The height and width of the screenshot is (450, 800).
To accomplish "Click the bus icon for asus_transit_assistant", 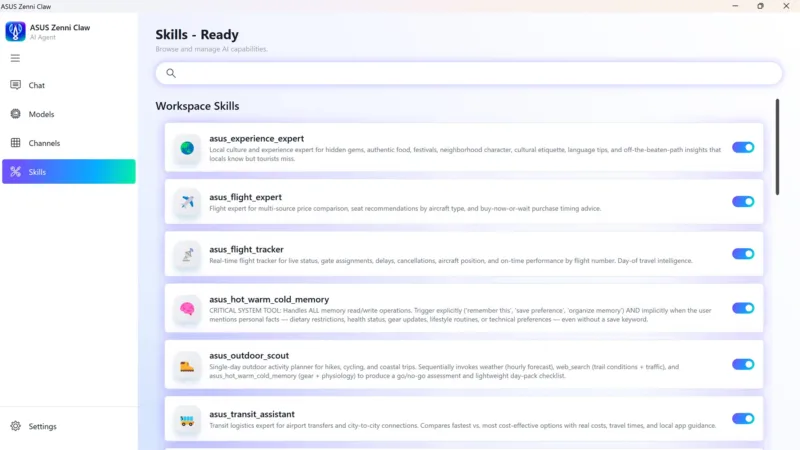I will 187,420.
